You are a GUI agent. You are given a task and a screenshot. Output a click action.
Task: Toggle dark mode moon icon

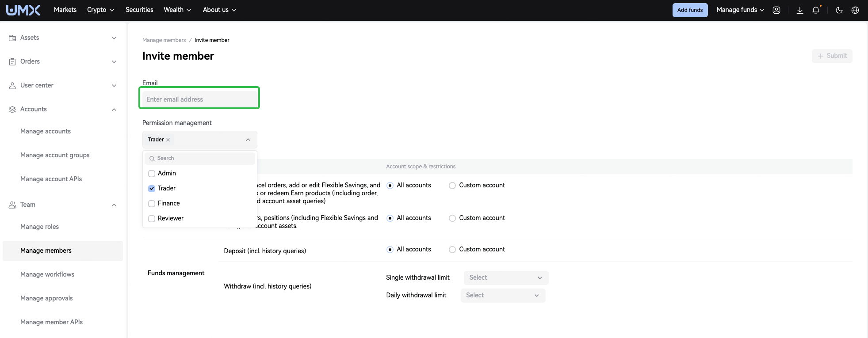click(839, 10)
